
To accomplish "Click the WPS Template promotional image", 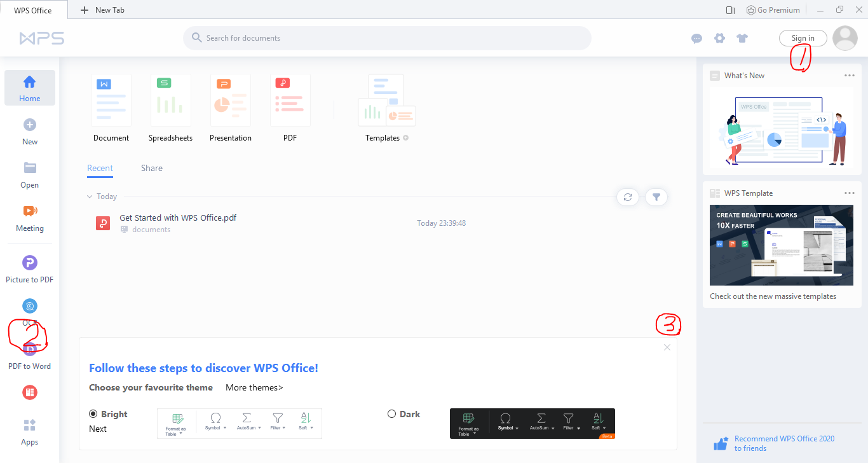I will (x=782, y=245).
